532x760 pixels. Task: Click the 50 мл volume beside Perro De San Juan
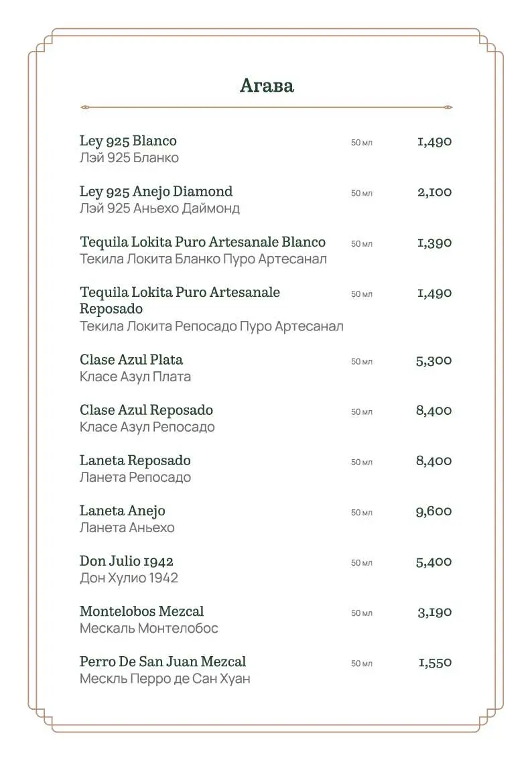[361, 663]
